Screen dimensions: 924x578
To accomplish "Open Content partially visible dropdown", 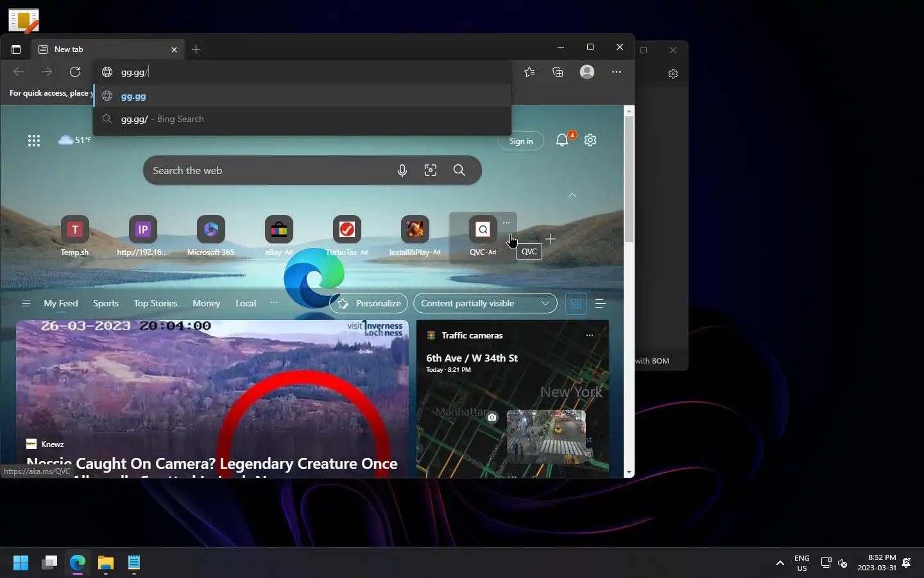I will tap(485, 303).
